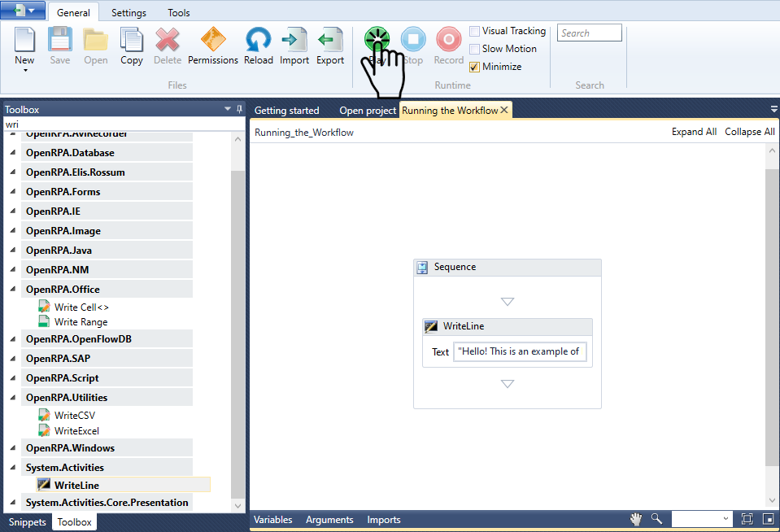Select OpenRPA.Script category row

click(x=107, y=378)
